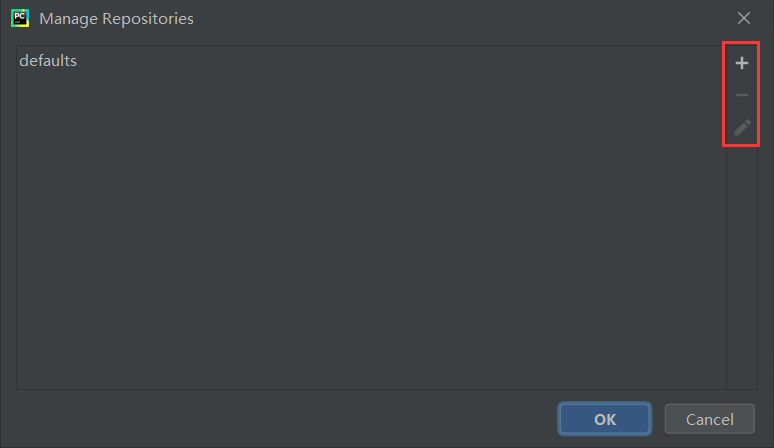Image resolution: width=774 pixels, height=448 pixels.
Task: Dismiss the dialog with the Cancel button
Action: click(x=709, y=419)
